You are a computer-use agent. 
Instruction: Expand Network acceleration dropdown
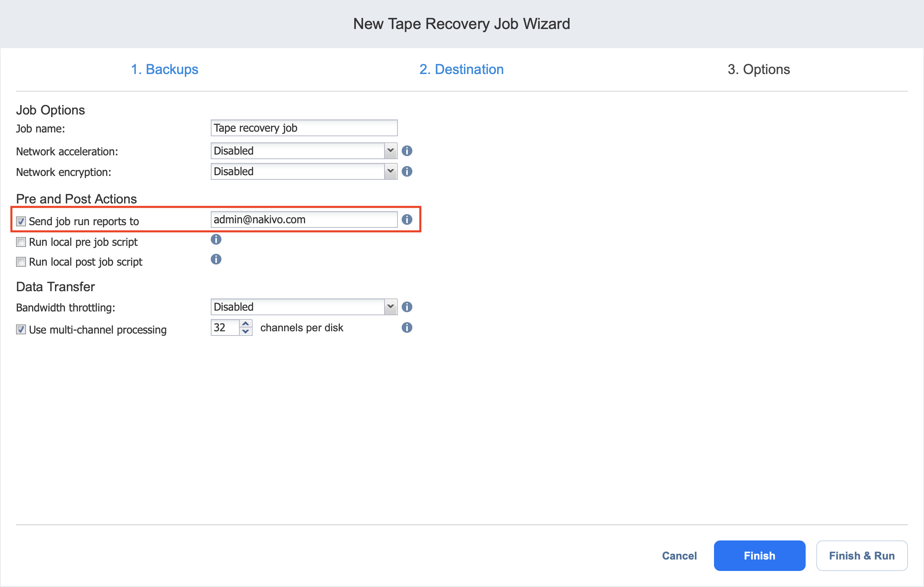pyautogui.click(x=391, y=151)
